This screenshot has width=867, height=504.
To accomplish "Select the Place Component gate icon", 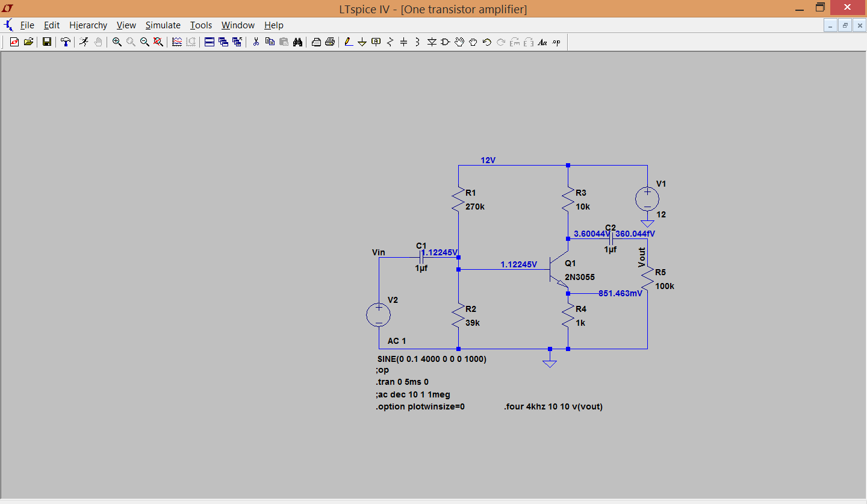I will tap(446, 42).
